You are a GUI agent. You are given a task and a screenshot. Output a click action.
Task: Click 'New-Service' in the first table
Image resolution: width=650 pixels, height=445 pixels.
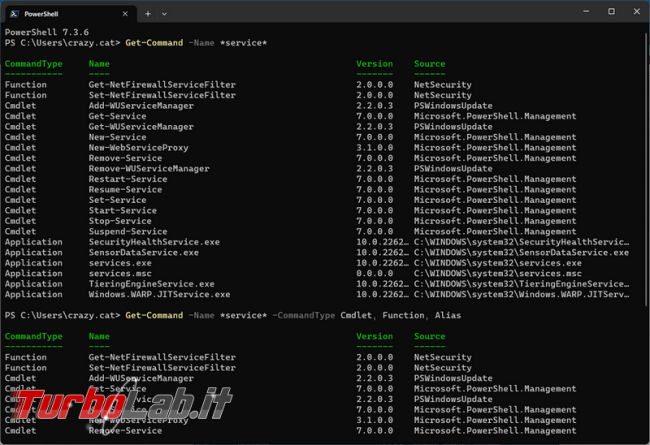coord(117,137)
